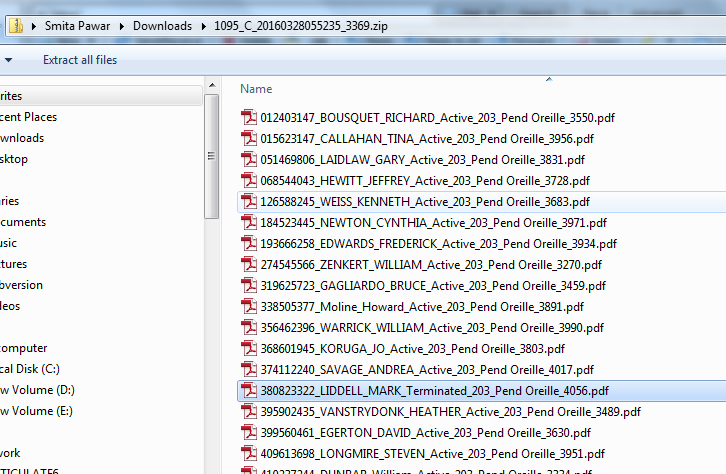
Task: Expand the dropdown arrow after Smita Pawar
Action: (x=124, y=26)
